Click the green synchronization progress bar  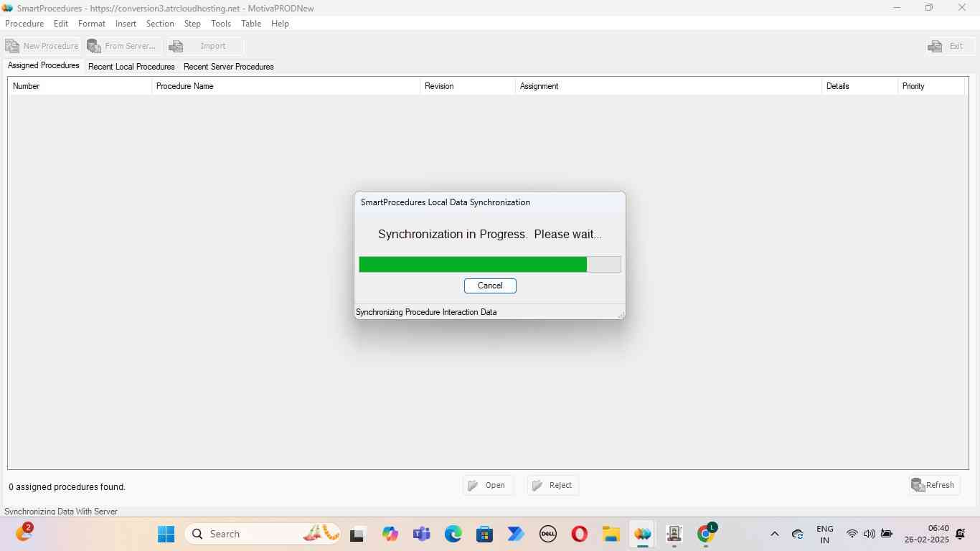click(x=473, y=264)
